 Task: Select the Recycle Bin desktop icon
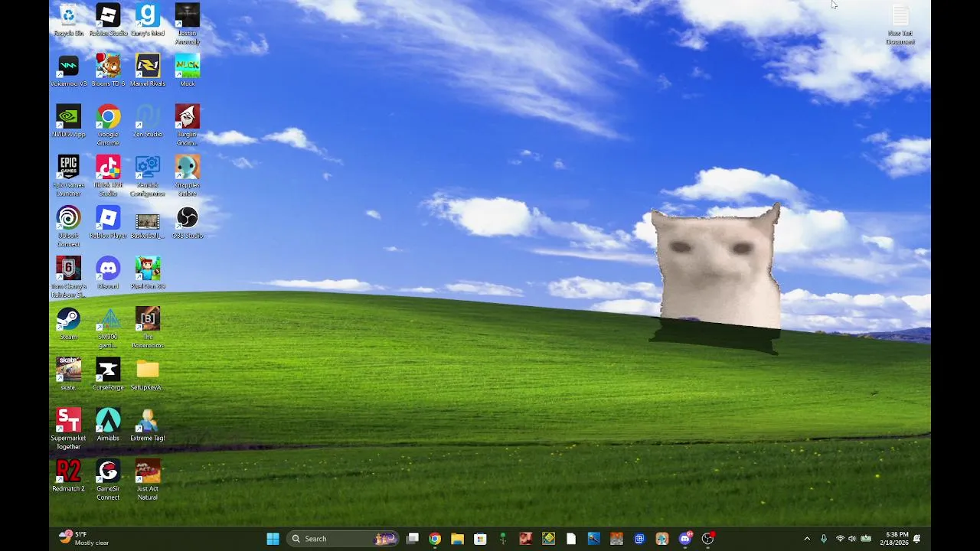click(68, 21)
